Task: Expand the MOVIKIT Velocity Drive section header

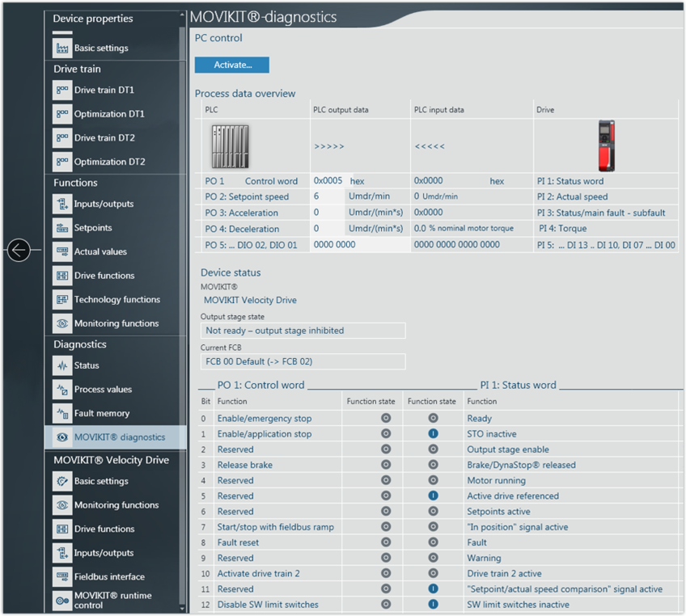Action: (111, 460)
